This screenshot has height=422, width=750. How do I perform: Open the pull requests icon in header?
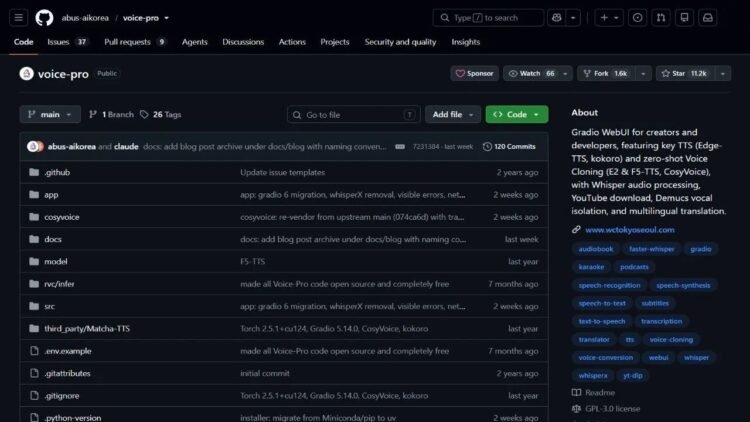661,18
